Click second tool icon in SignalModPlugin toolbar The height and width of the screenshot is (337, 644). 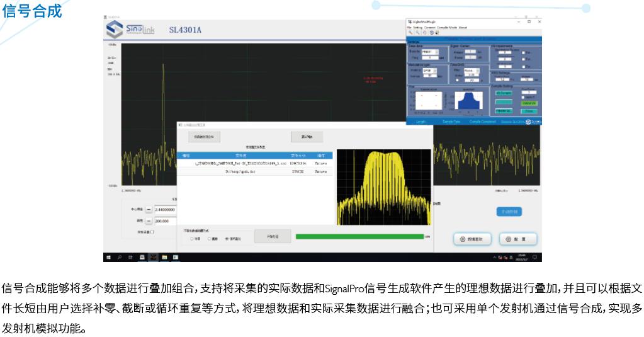click(418, 33)
